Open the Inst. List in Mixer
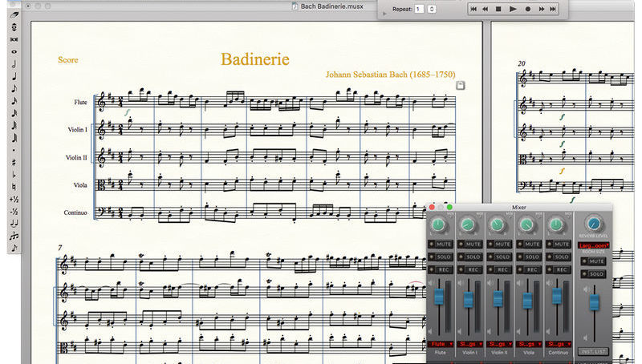The height and width of the screenshot is (364, 642). (593, 352)
